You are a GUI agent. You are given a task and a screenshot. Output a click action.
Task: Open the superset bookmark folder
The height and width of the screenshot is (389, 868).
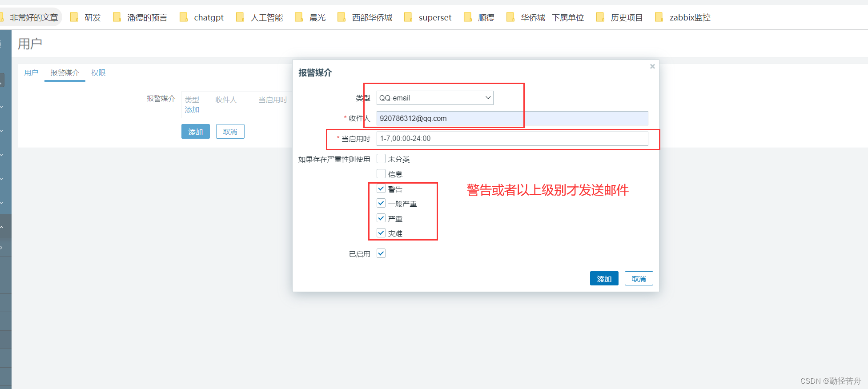click(x=428, y=17)
